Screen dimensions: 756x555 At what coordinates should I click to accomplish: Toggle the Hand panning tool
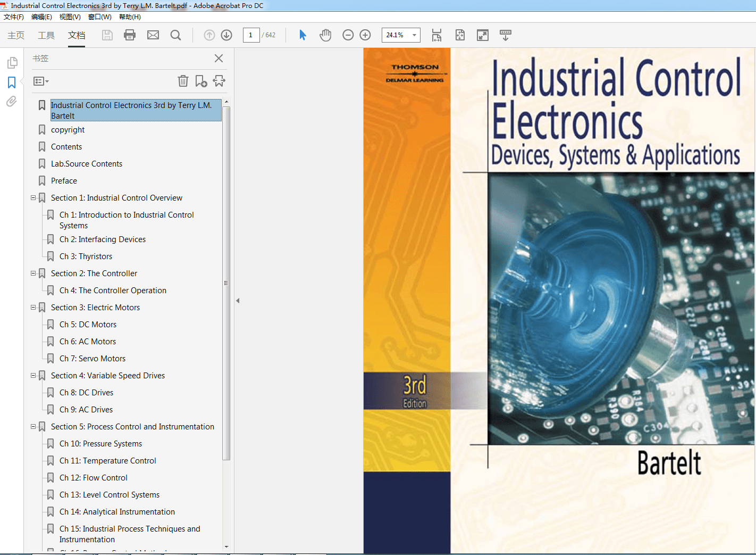325,35
